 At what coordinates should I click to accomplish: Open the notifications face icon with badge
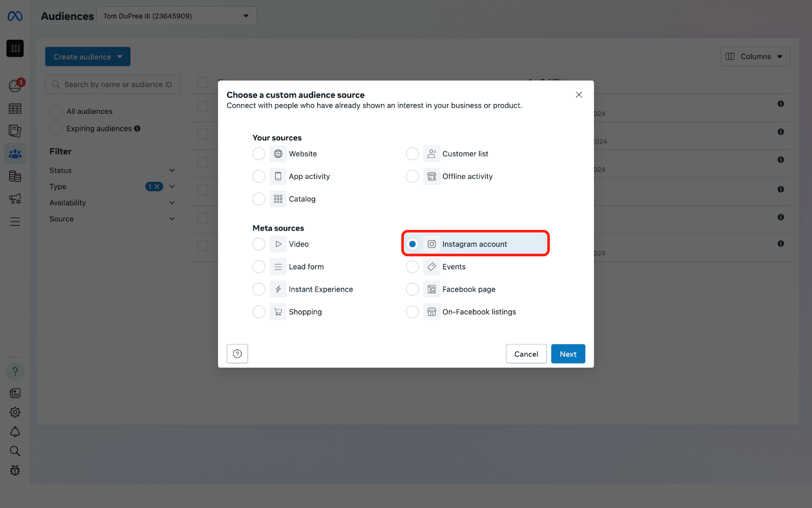tap(15, 85)
